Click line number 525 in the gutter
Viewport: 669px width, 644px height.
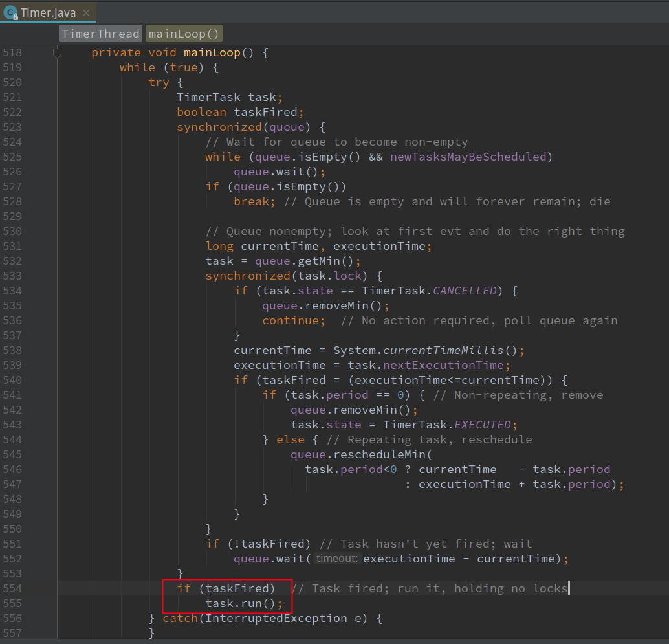point(12,157)
